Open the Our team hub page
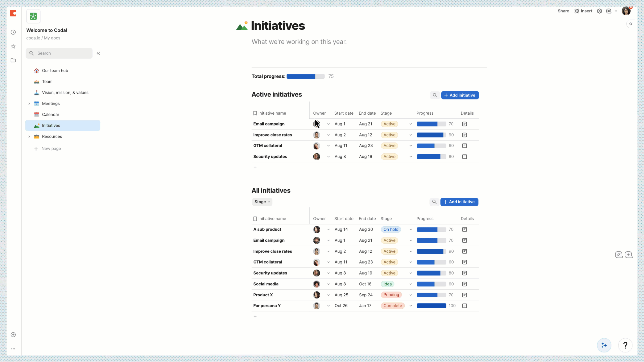This screenshot has height=362, width=644. coord(55,71)
